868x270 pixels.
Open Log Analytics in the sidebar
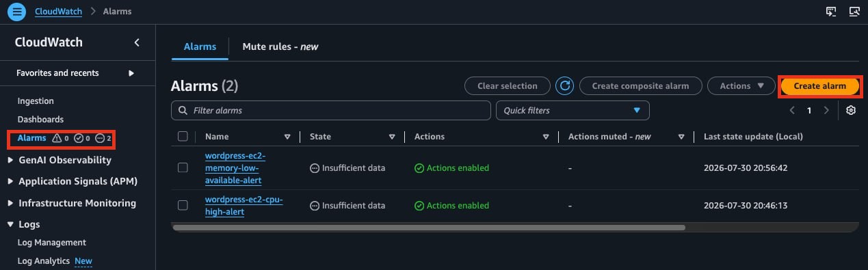(x=44, y=260)
